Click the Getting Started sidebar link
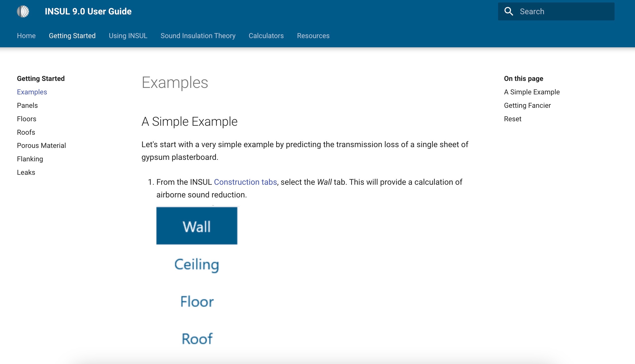The width and height of the screenshot is (635, 364). [41, 78]
